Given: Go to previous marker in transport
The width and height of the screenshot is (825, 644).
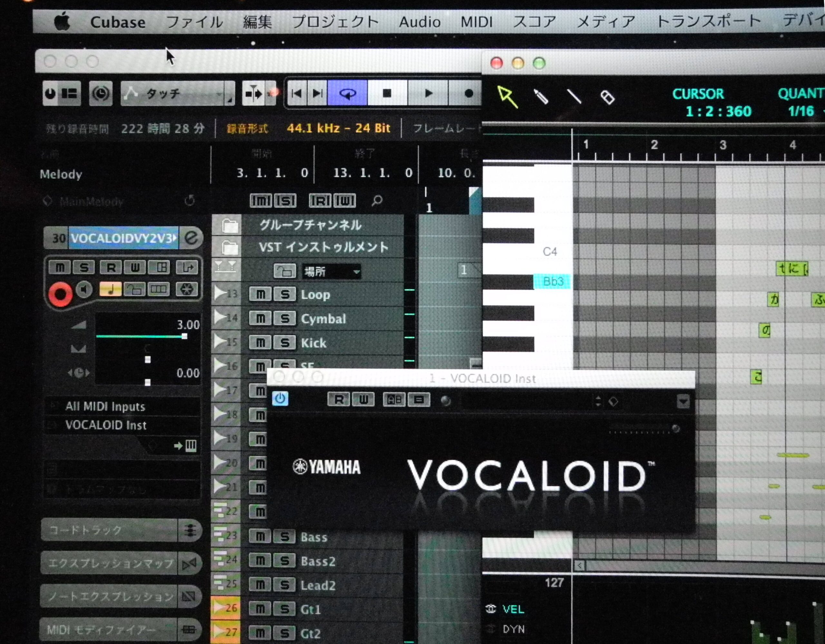Looking at the screenshot, I should [x=297, y=93].
